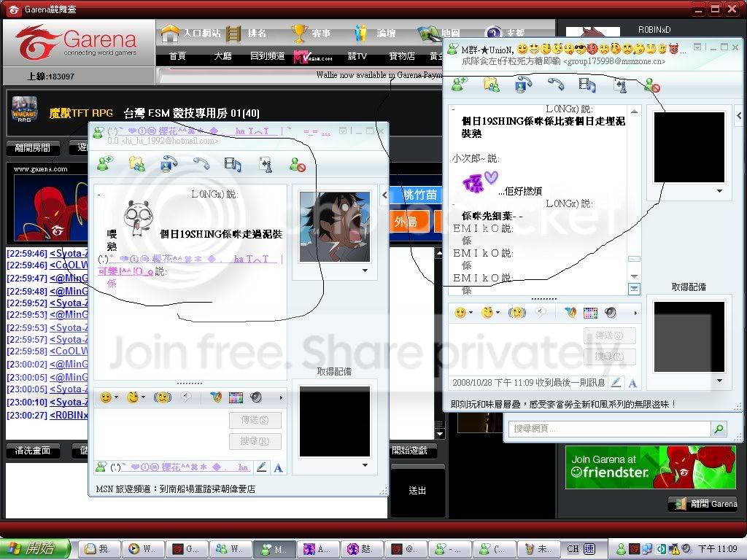
Task: Click invite contact icon in M群 group chat
Action: (x=460, y=85)
